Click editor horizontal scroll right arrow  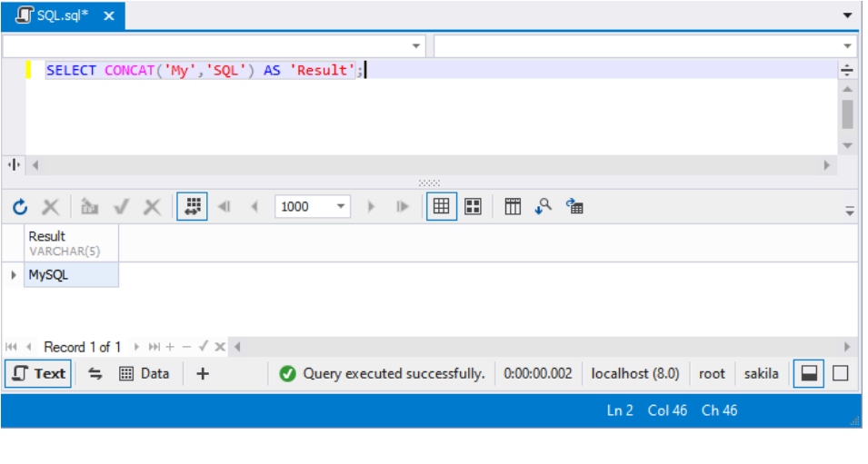coord(827,164)
